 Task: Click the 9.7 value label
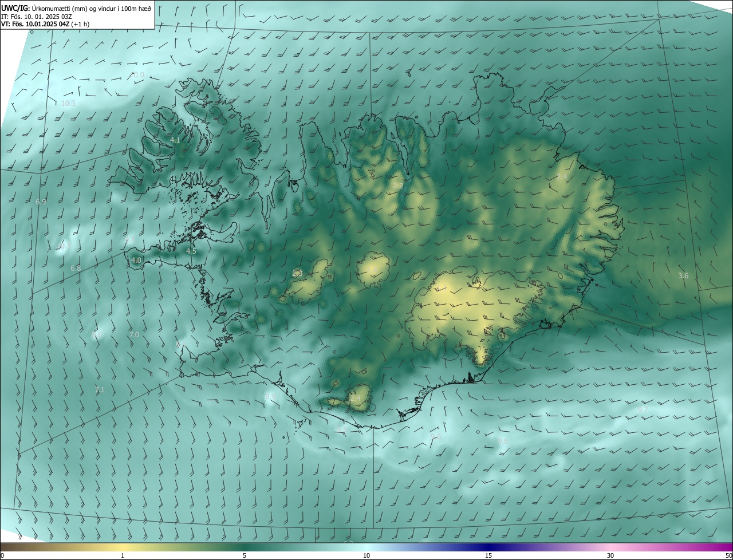pyautogui.click(x=643, y=409)
